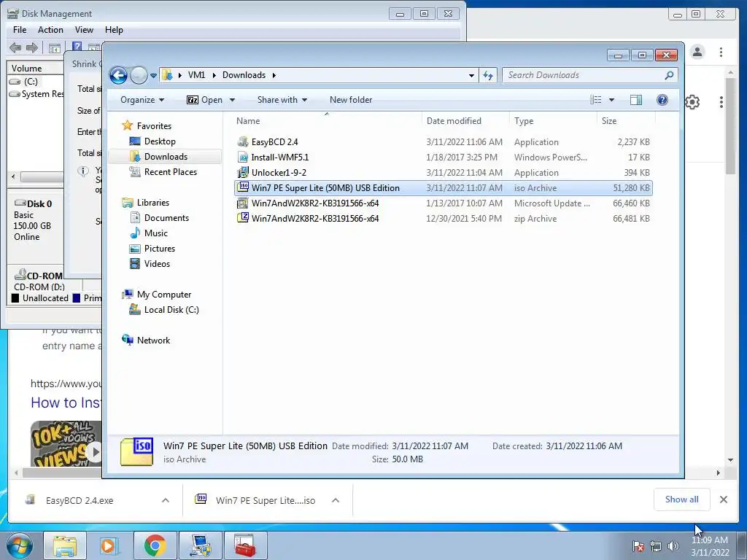Refresh the Downloads folder view
The image size is (747, 560).
[x=488, y=75]
